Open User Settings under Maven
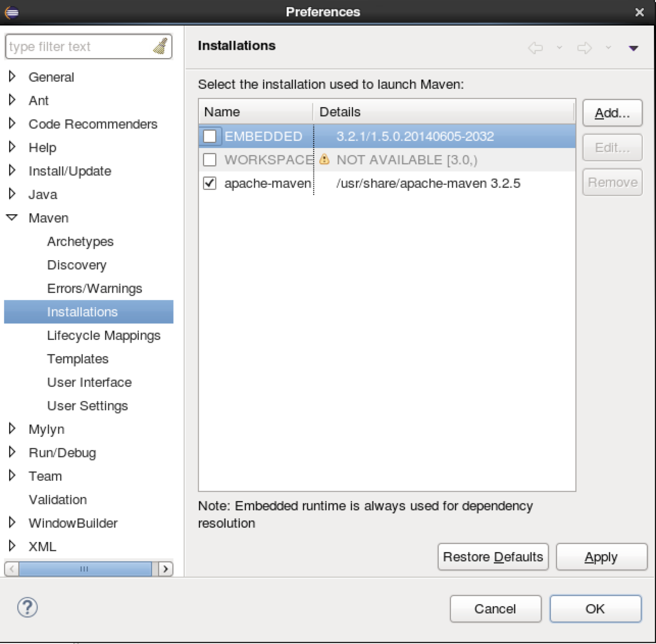The height and width of the screenshot is (644, 656). coord(87,406)
